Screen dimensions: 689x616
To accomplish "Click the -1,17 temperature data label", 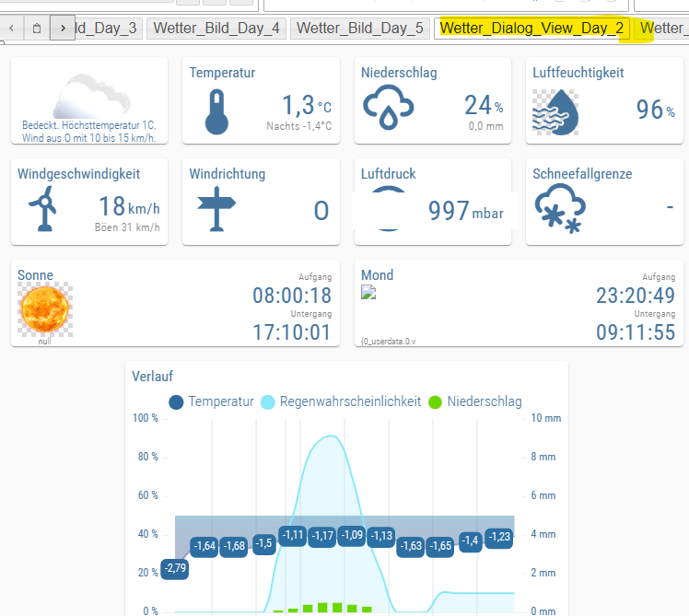I will (x=322, y=537).
